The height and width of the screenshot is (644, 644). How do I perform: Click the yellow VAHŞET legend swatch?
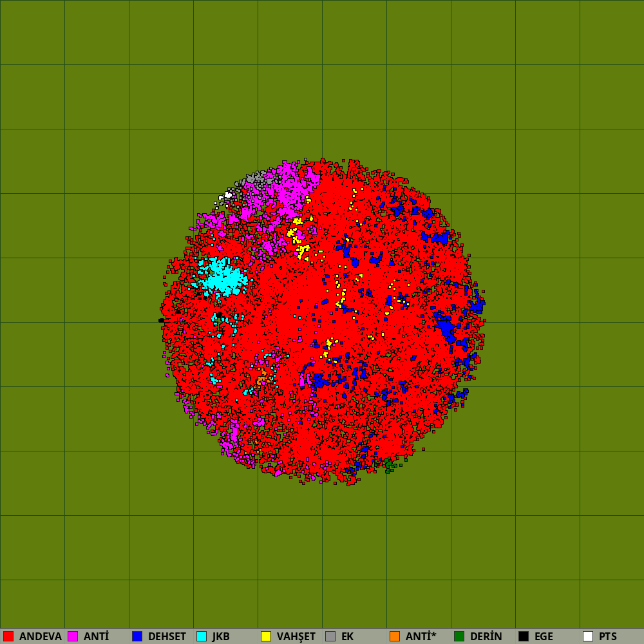tap(266, 636)
